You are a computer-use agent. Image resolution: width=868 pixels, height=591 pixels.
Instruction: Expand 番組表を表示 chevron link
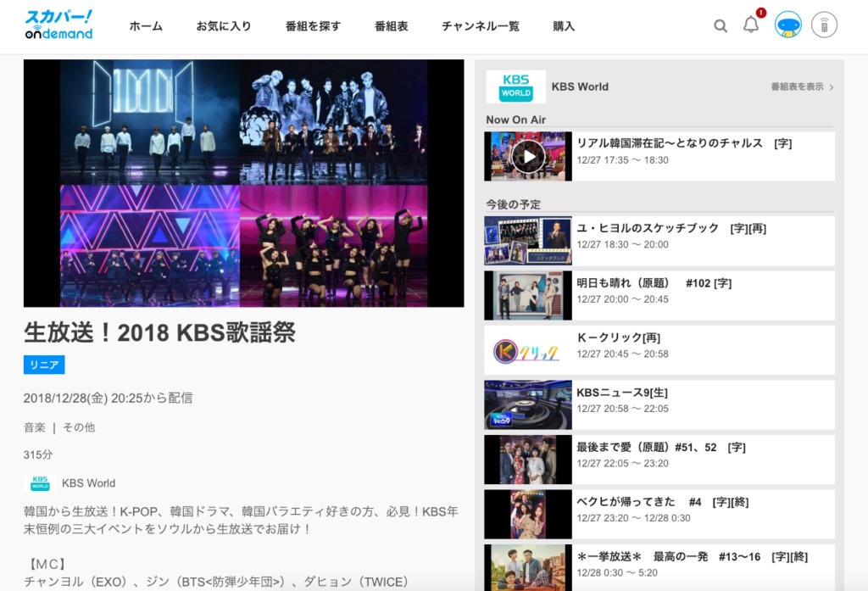(802, 87)
